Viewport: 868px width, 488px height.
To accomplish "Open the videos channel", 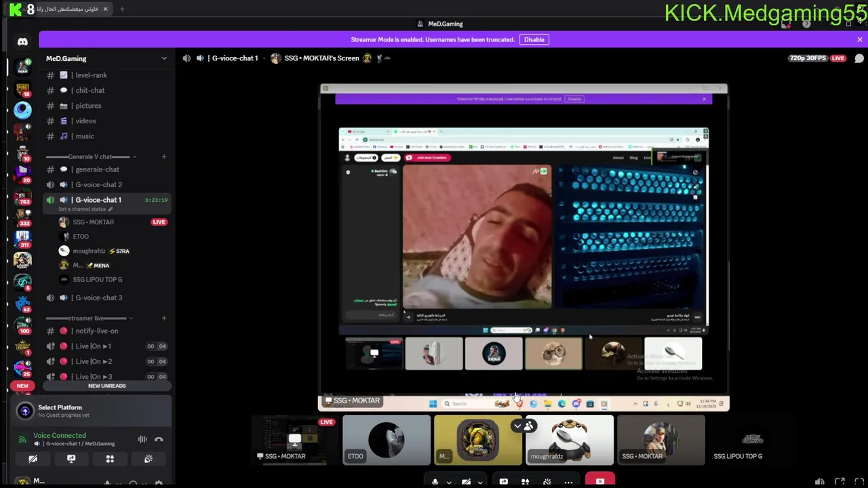I will [106, 121].
